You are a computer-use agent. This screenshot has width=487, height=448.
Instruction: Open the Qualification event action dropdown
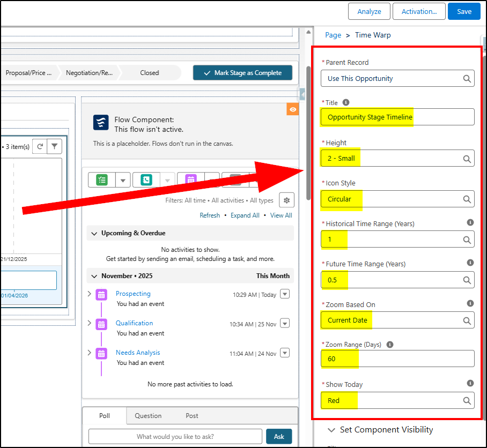point(285,323)
